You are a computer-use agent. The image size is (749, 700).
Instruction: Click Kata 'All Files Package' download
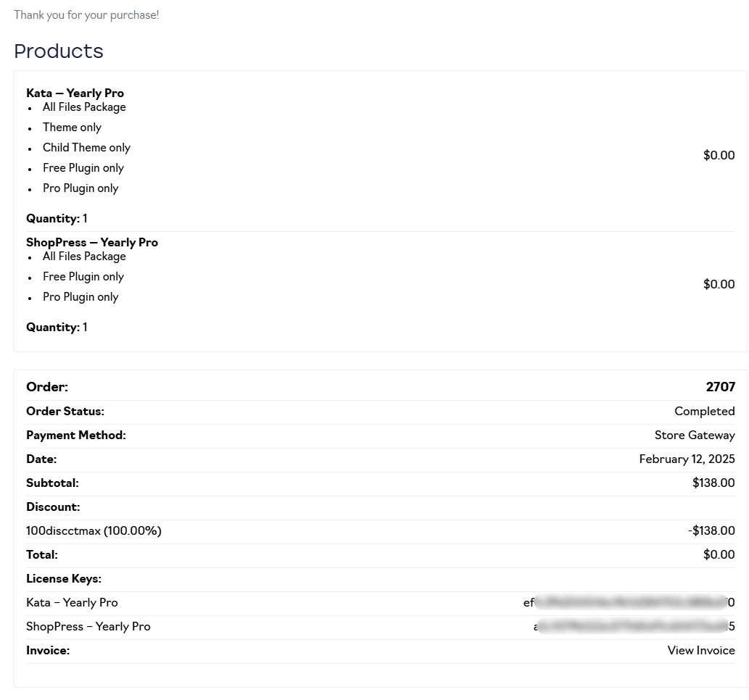[84, 107]
